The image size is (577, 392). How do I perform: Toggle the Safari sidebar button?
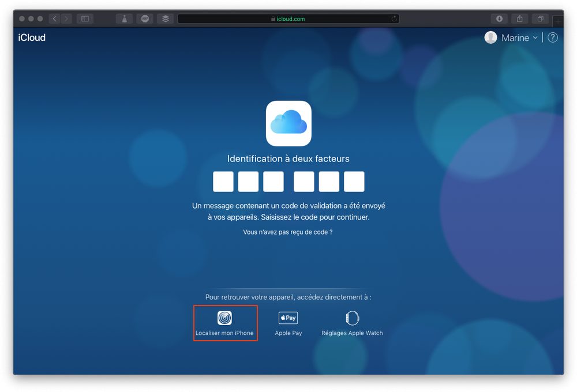[85, 19]
